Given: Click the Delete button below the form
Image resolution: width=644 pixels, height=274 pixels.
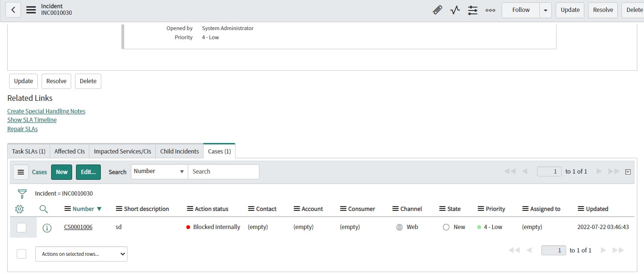Looking at the screenshot, I should click(88, 81).
